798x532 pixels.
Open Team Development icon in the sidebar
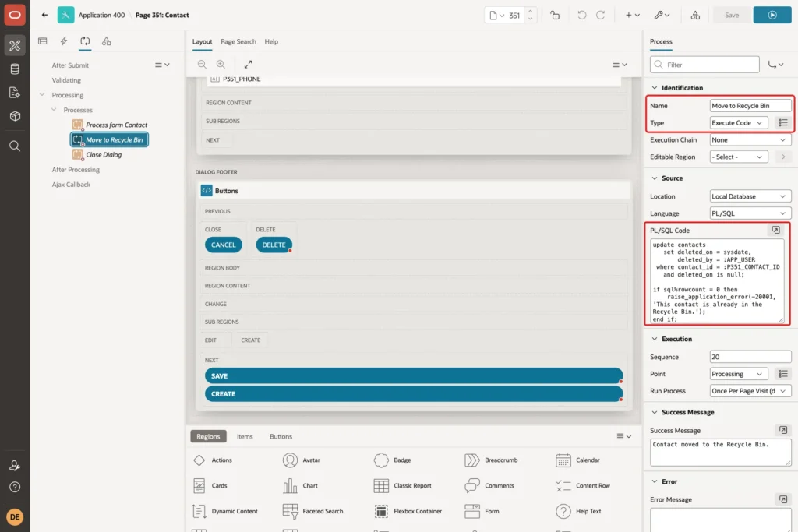point(15,93)
